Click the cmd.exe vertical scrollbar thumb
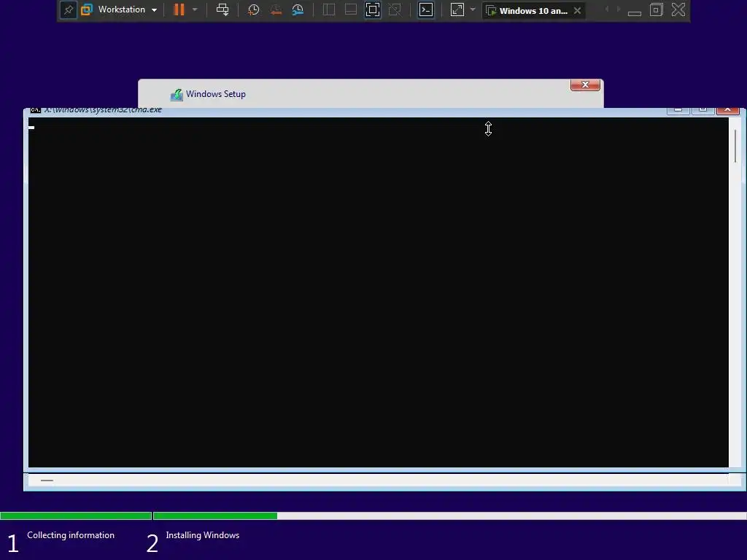Image resolution: width=747 pixels, height=560 pixels. [x=735, y=146]
